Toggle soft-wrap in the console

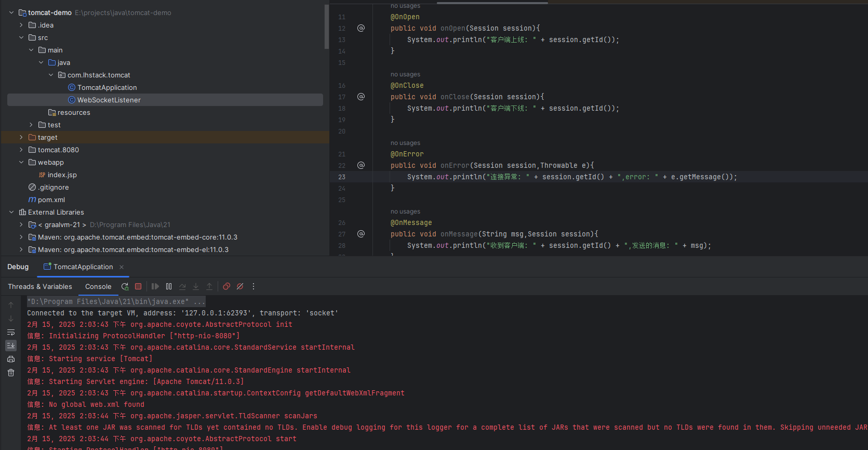(x=11, y=332)
